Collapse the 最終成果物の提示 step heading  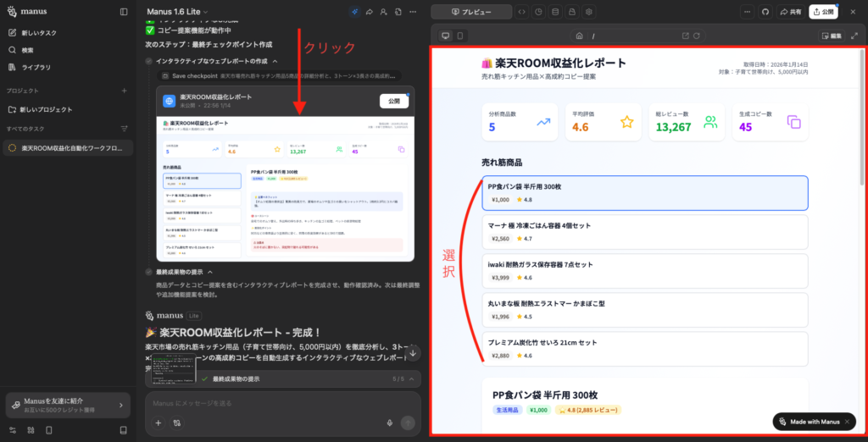(210, 272)
